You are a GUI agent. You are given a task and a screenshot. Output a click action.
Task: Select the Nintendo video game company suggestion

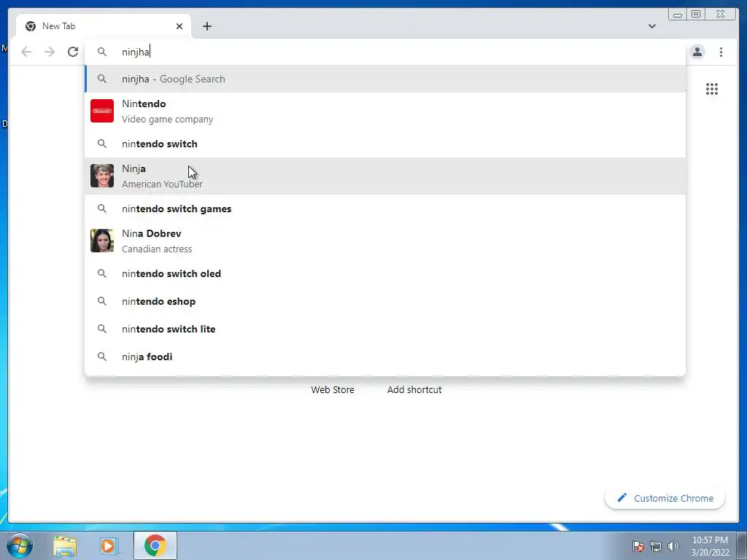pyautogui.click(x=385, y=111)
